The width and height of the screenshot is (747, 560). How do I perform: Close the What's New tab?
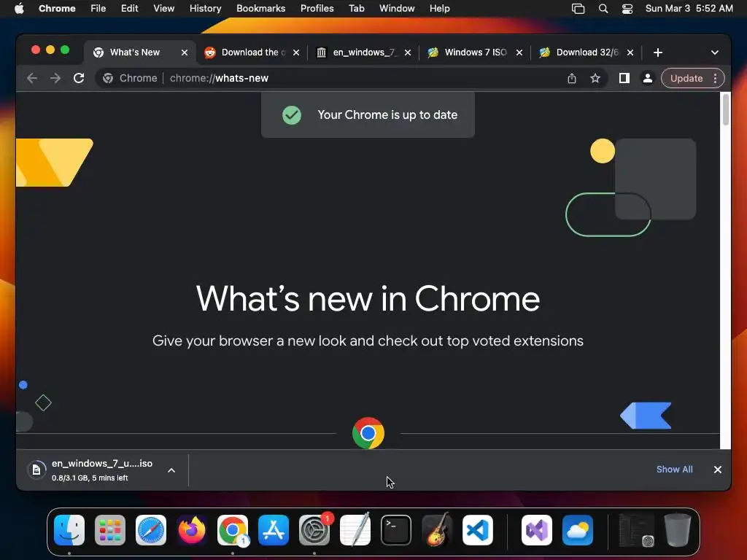click(x=185, y=52)
